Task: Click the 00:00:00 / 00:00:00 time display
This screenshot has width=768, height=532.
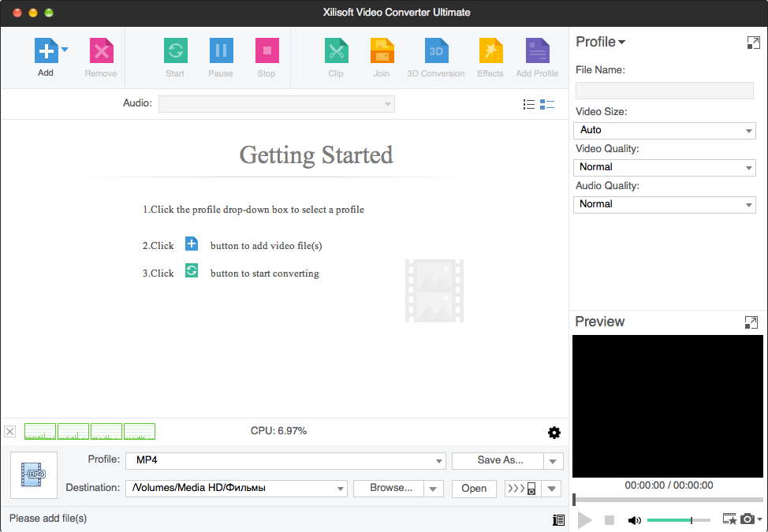Action: coord(669,485)
